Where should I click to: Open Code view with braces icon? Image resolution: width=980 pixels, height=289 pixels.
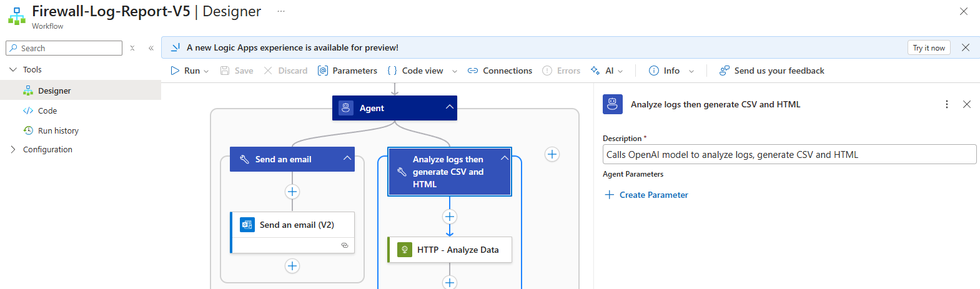coord(392,71)
